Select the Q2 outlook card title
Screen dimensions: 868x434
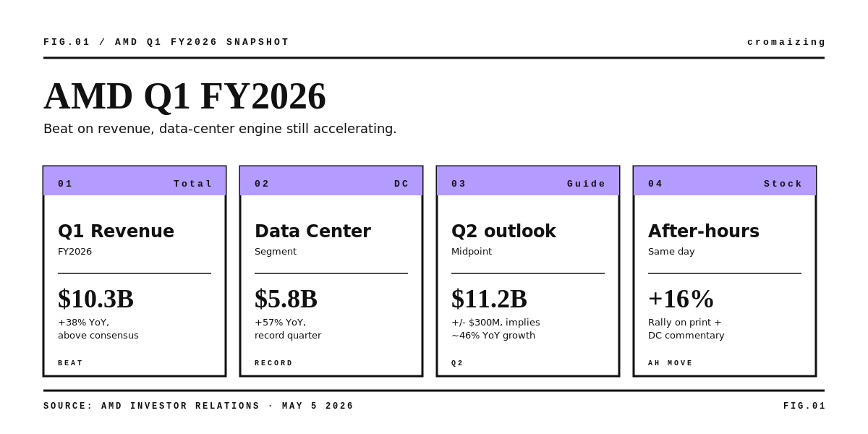point(503,231)
